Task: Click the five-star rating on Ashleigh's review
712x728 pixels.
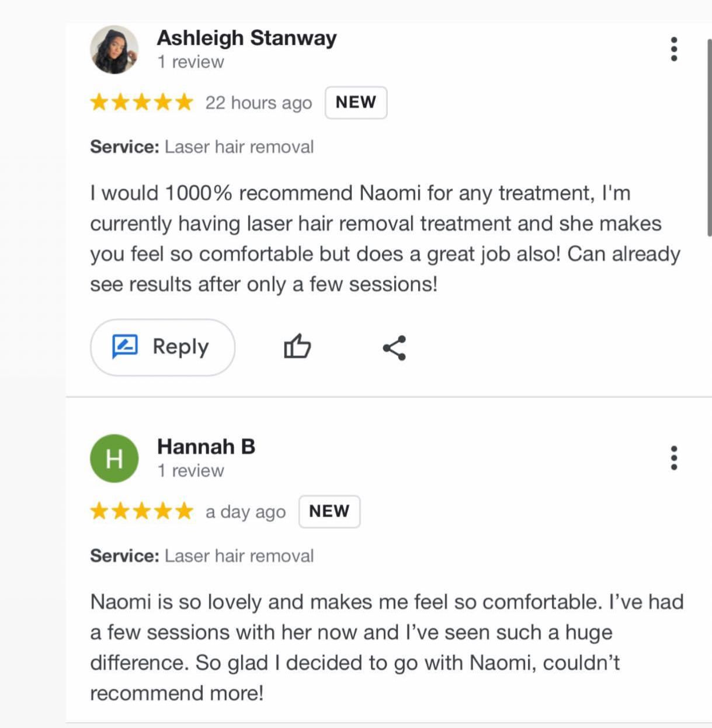Action: pos(141,103)
